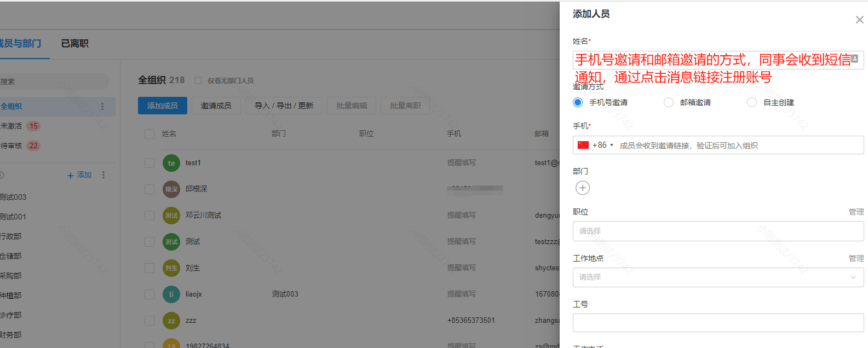The width and height of the screenshot is (868, 348).
Task: Tick the select-all checkbox in table header
Action: click(150, 134)
